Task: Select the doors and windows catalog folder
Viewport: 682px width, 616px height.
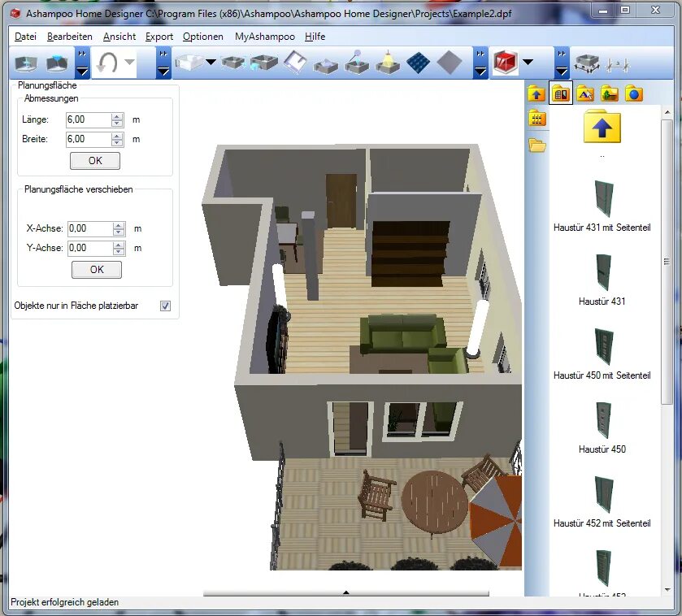Action: pos(561,93)
